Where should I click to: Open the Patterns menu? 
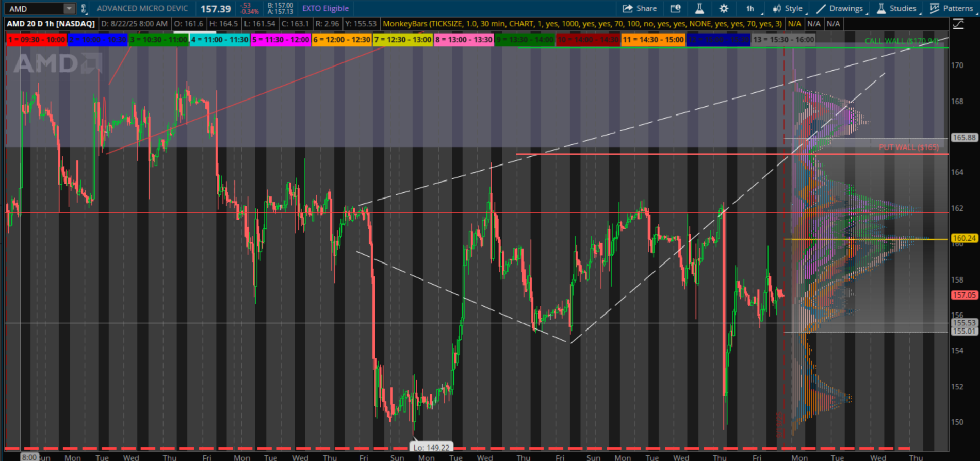click(952, 8)
